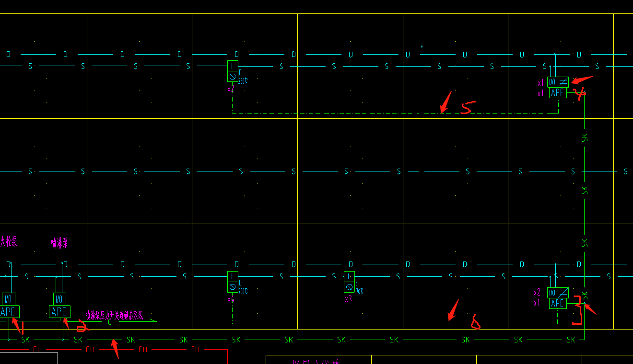Click the x2 label beside the lower-right I/O module
This screenshot has width=633, height=364.
click(537, 292)
